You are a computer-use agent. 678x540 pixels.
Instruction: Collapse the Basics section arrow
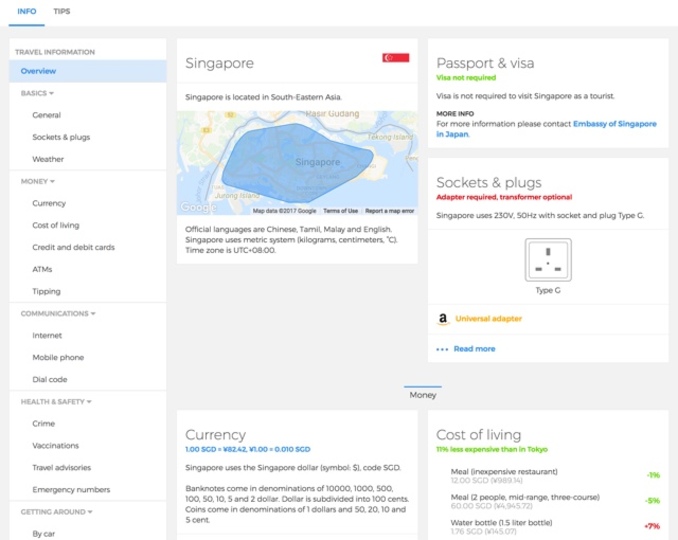[x=51, y=93]
